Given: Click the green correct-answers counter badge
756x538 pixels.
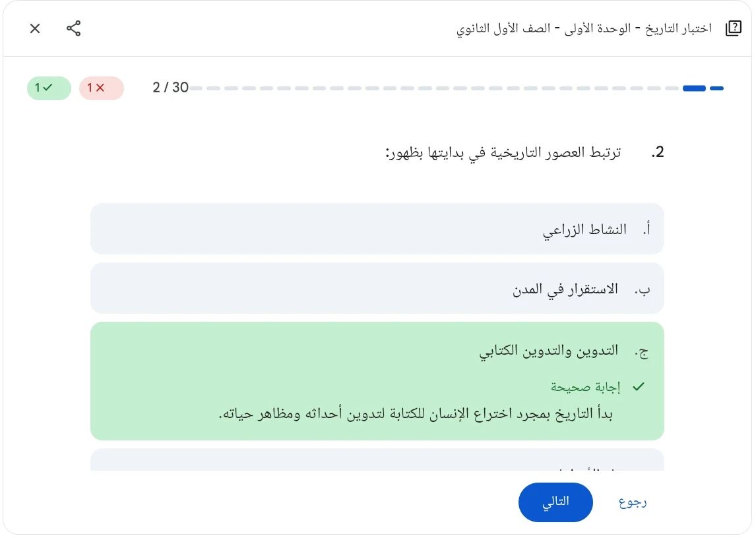Looking at the screenshot, I should (49, 88).
